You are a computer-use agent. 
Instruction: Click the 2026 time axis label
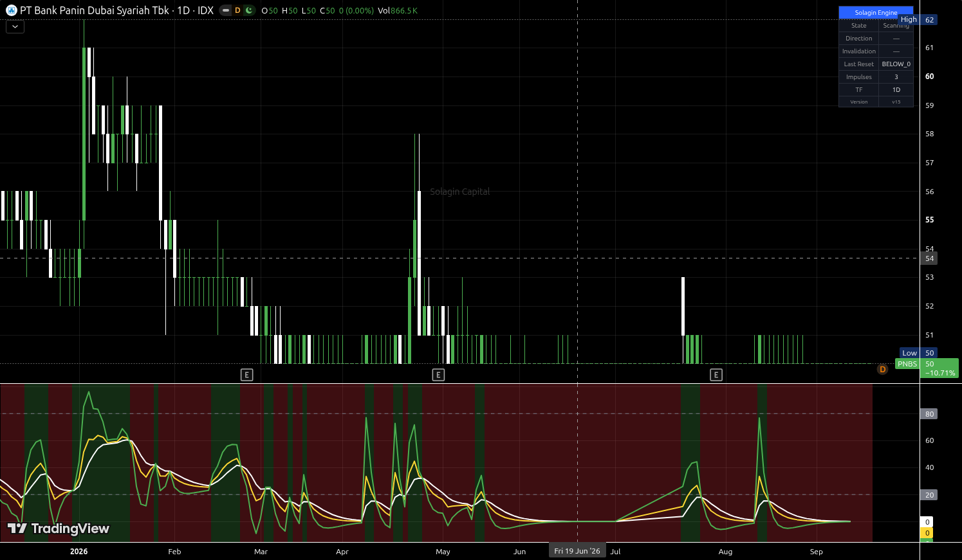79,552
